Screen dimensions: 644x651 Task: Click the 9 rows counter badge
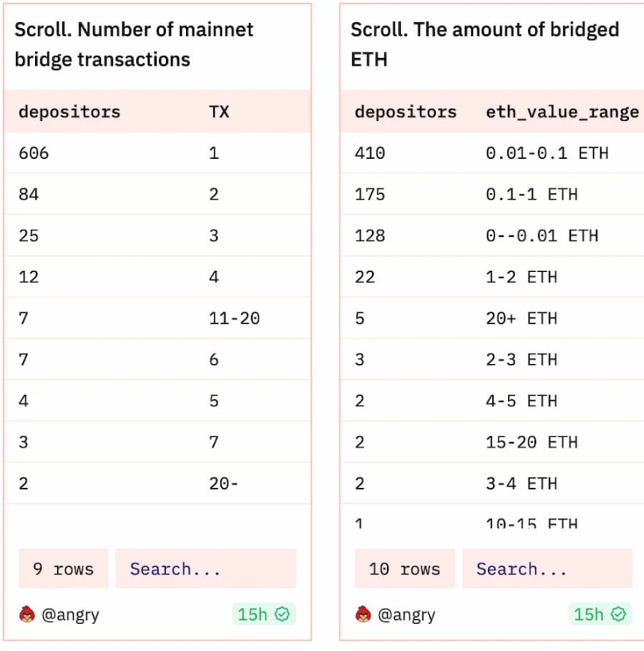(62, 568)
